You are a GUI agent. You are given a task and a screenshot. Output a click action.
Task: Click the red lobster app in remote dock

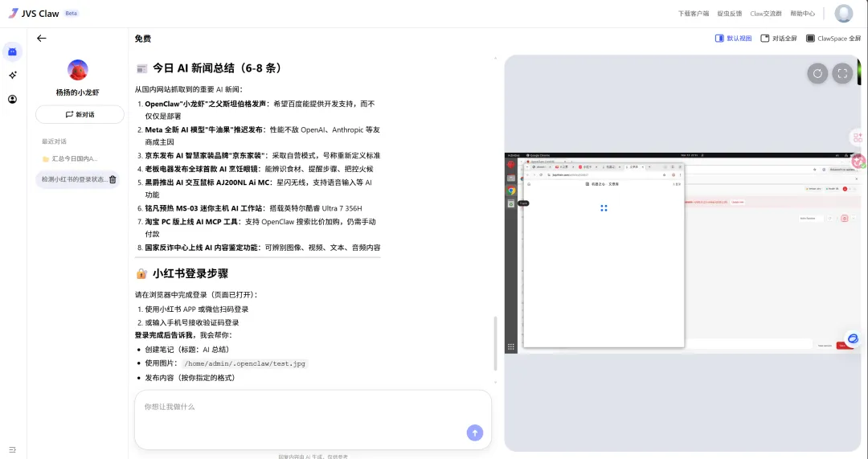pos(511,165)
